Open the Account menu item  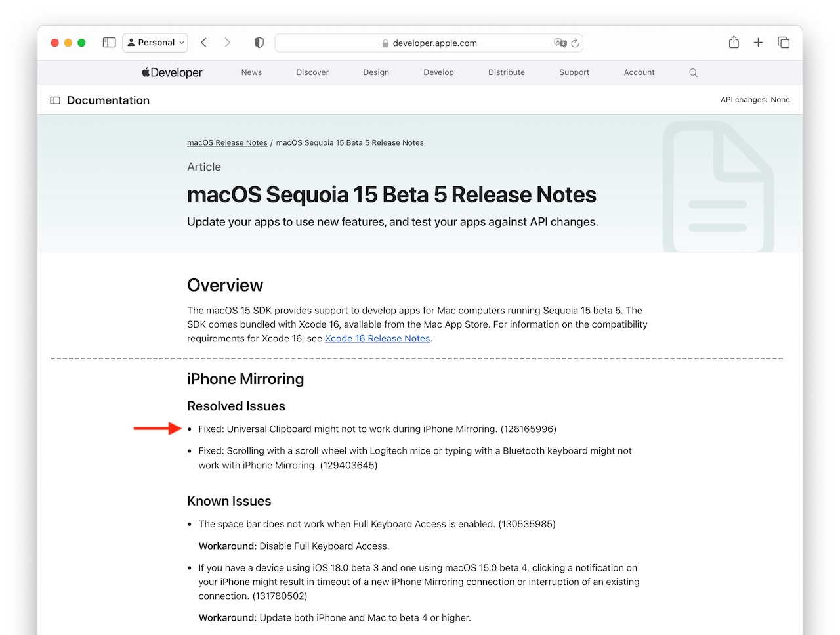pyautogui.click(x=639, y=72)
